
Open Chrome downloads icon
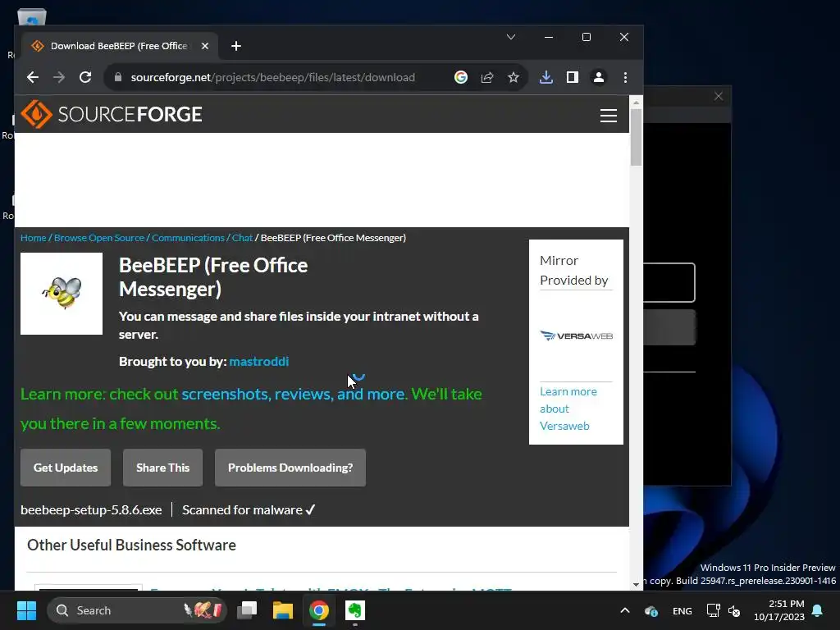pyautogui.click(x=546, y=77)
